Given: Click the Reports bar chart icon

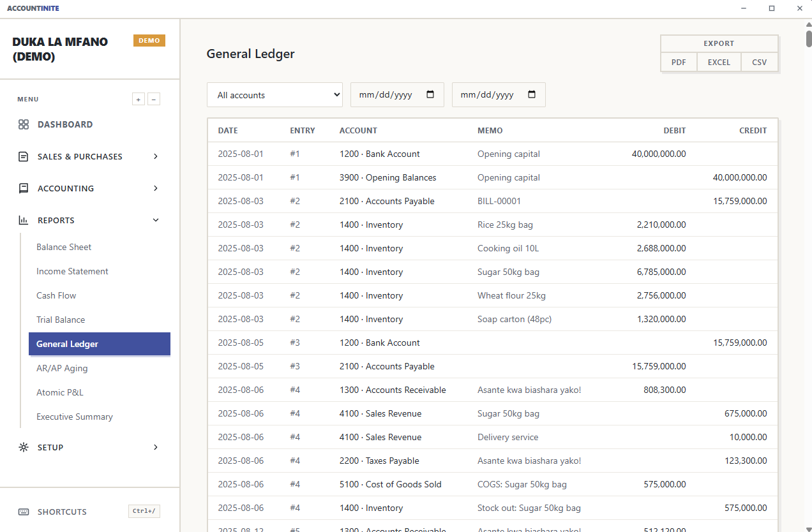Looking at the screenshot, I should coord(24,220).
